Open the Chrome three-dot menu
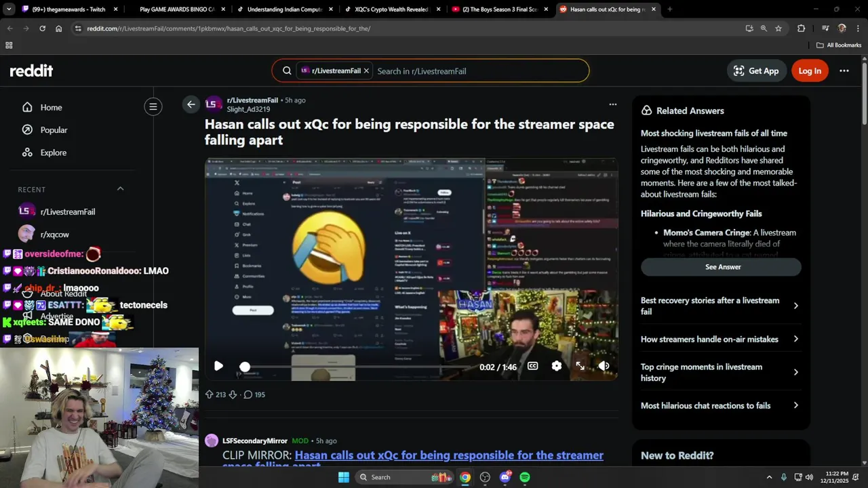 pos(858,28)
